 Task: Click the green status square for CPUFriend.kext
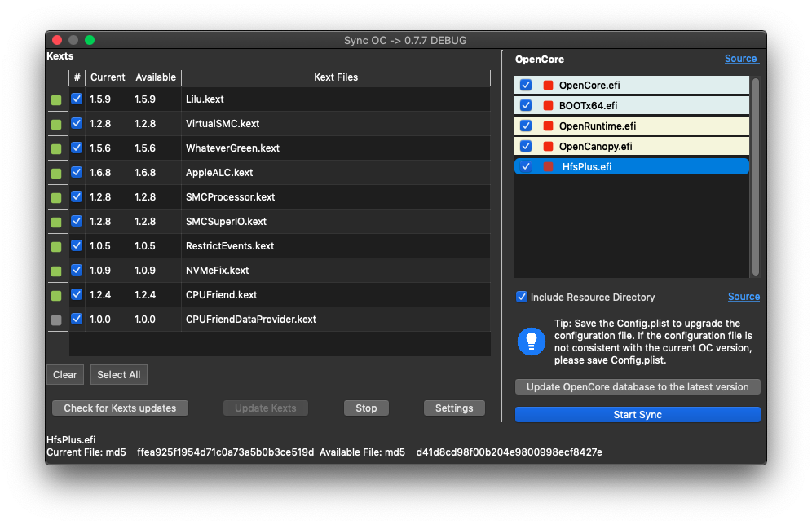(56, 296)
